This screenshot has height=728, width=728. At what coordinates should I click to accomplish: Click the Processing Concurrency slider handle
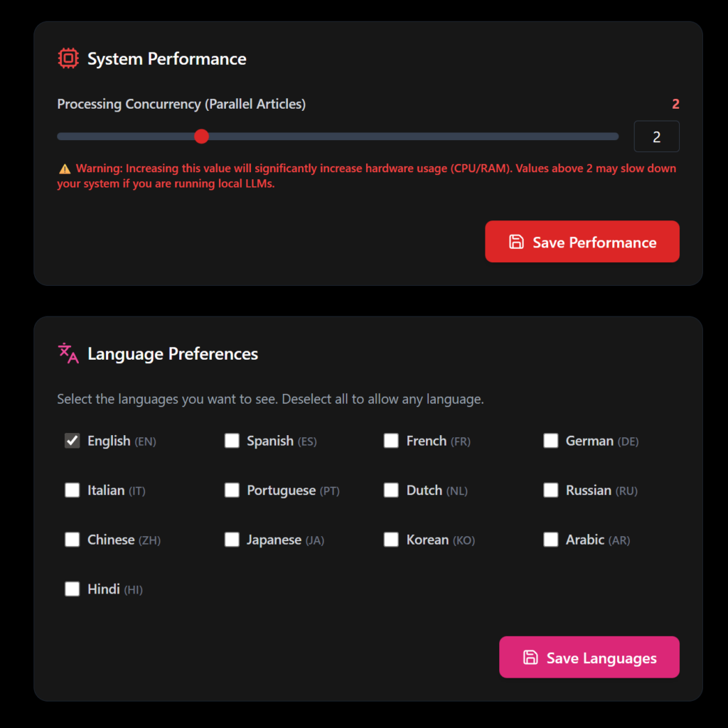coord(202,136)
